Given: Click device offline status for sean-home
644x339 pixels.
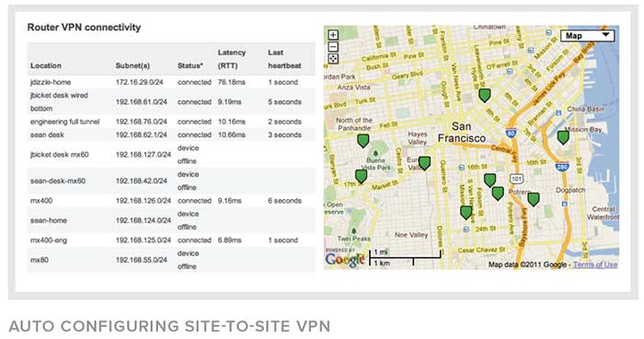Looking at the screenshot, I should [x=188, y=220].
